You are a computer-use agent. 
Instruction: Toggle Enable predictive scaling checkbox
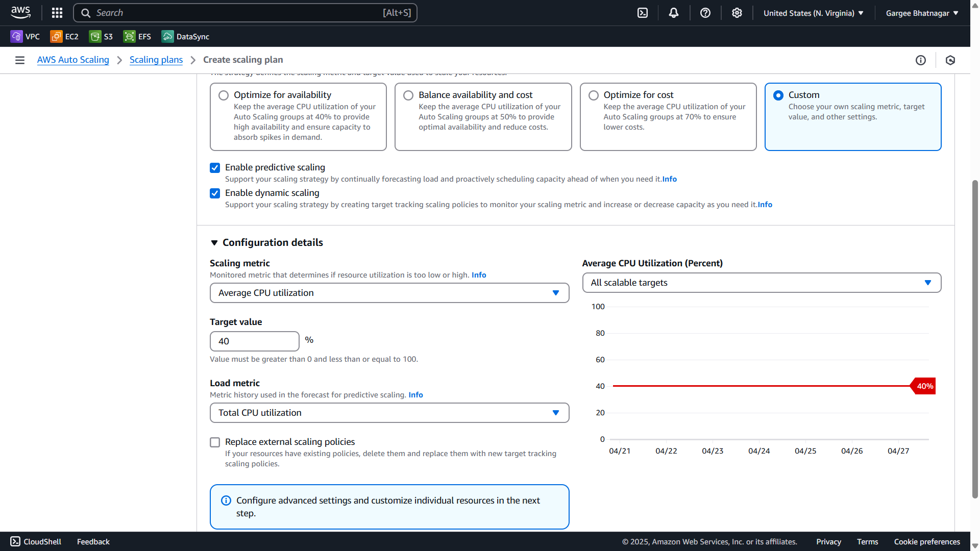[x=215, y=168]
